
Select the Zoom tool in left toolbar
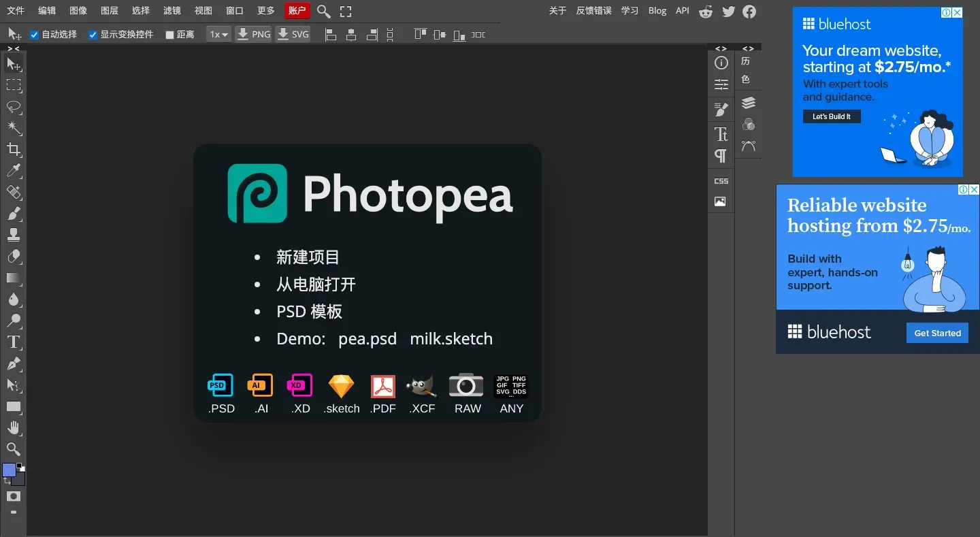tap(14, 449)
